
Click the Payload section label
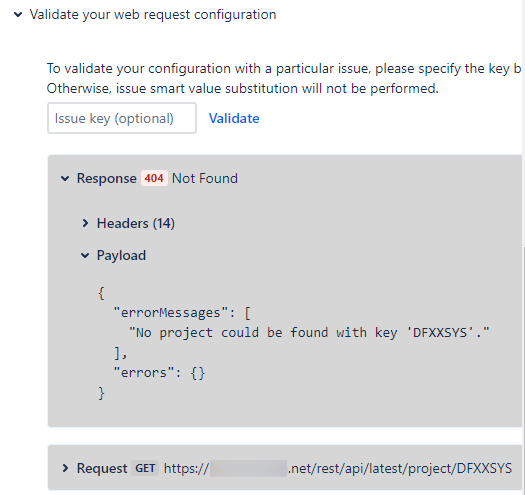click(x=121, y=255)
